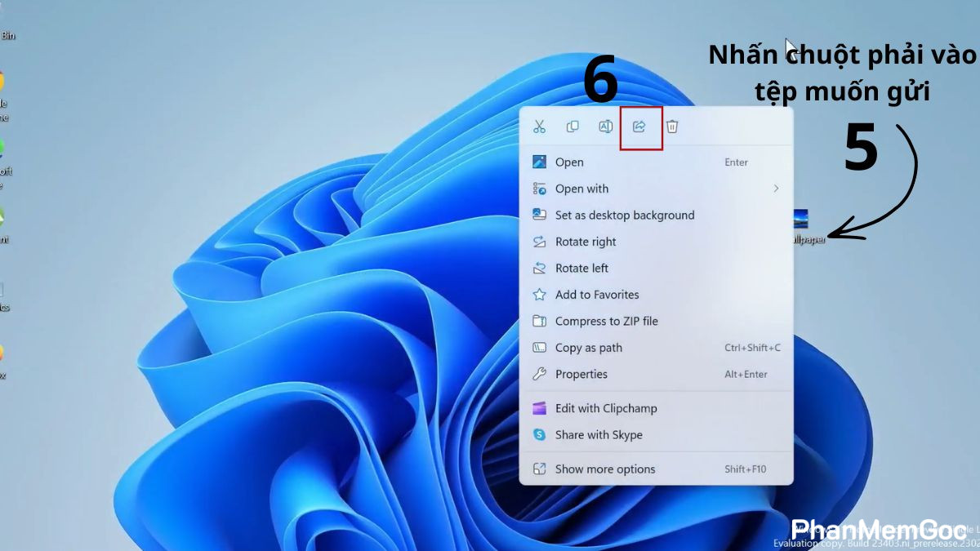The width and height of the screenshot is (980, 551).
Task: Click the Skype logo icon
Action: click(539, 435)
